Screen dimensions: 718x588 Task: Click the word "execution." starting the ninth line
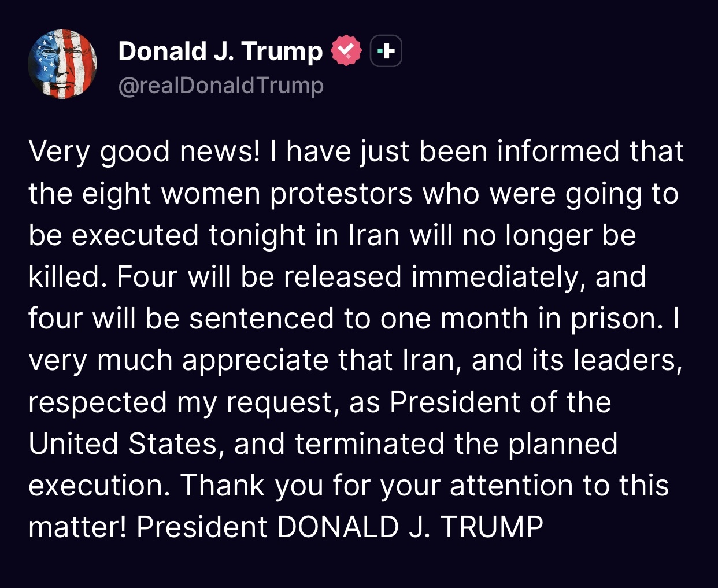click(99, 486)
